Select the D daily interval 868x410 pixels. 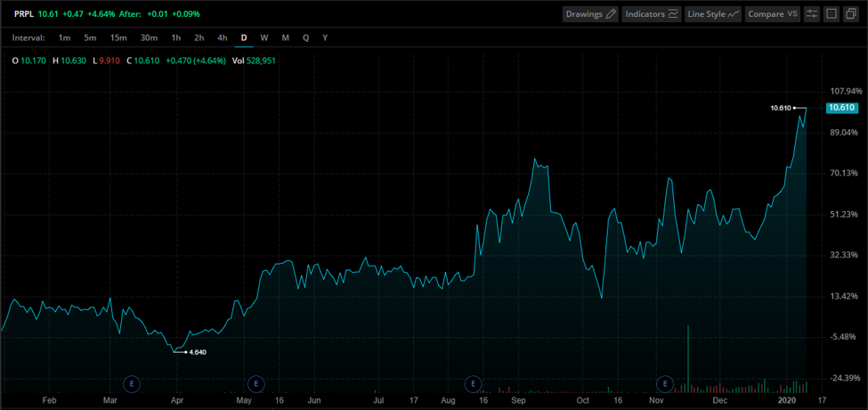coord(244,37)
